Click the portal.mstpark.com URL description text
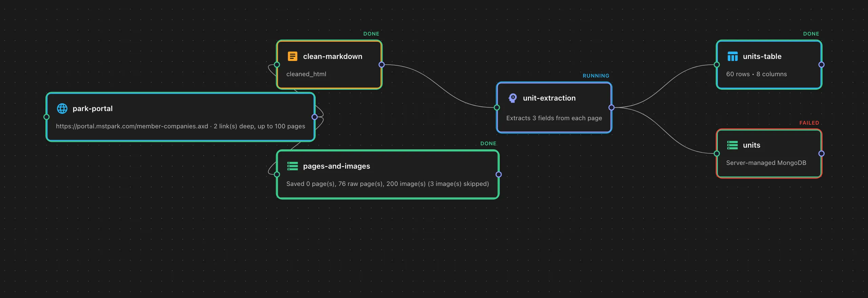The image size is (868, 298). tap(180, 126)
